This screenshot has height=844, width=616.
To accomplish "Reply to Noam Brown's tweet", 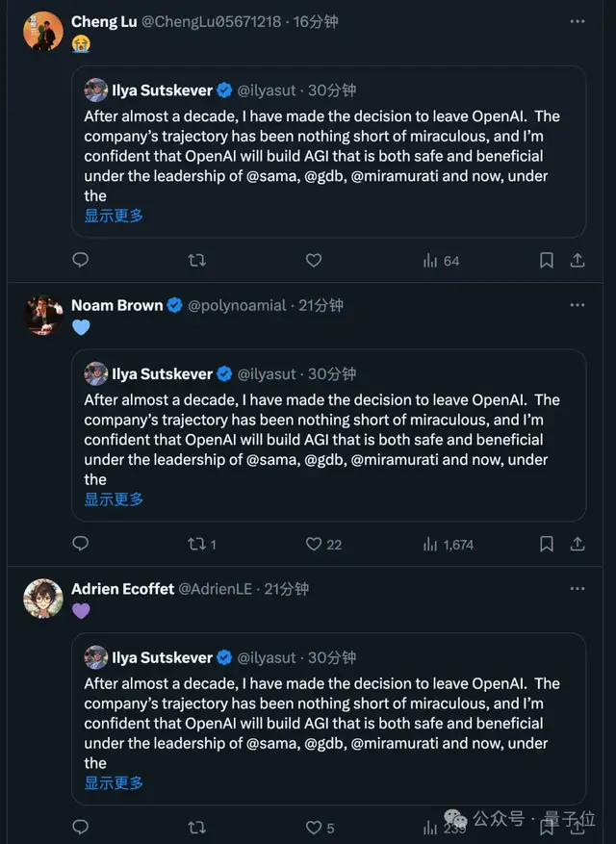I will click(81, 544).
